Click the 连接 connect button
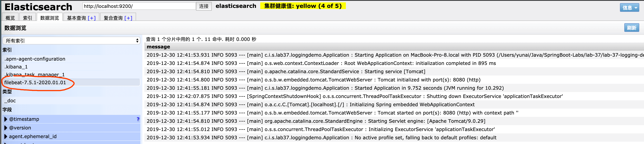Image resolution: width=644 pixels, height=144 pixels. point(204,6)
